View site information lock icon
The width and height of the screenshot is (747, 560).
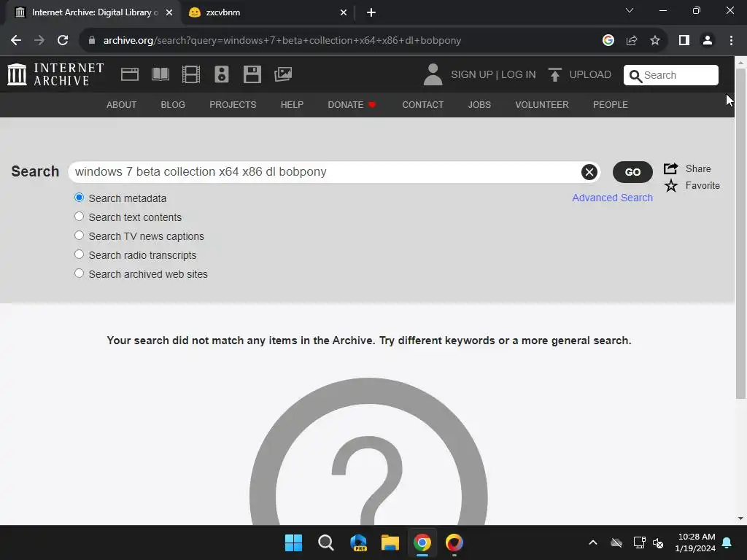click(x=92, y=41)
